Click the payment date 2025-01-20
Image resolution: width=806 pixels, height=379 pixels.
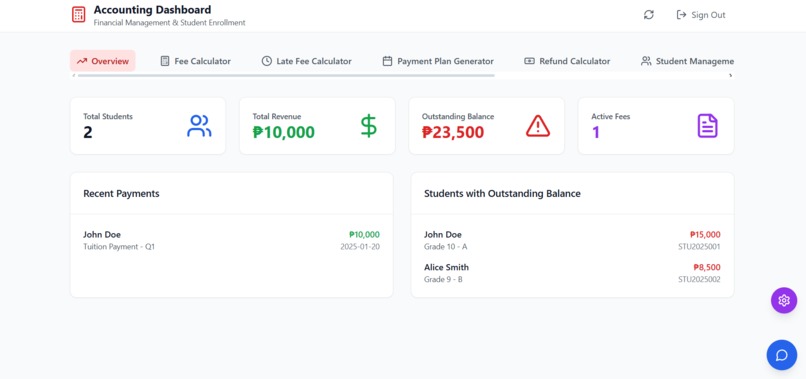[360, 247]
